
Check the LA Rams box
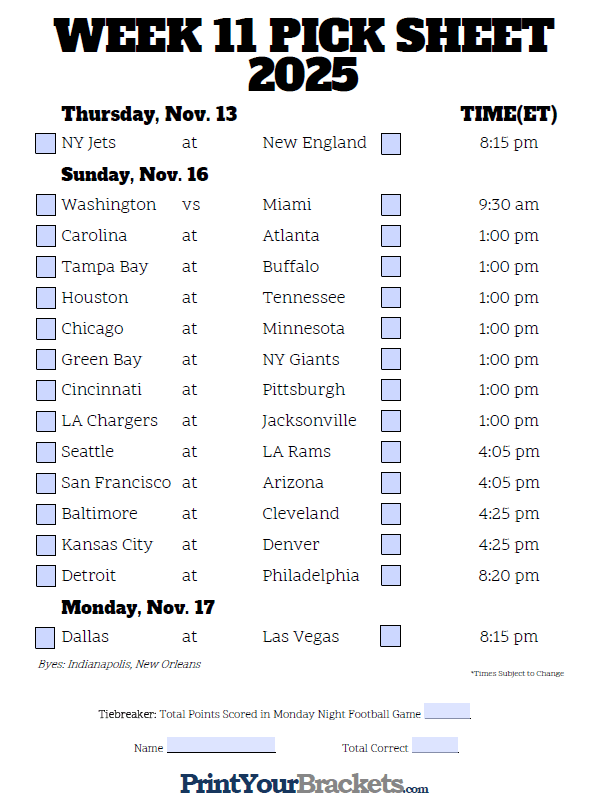click(x=391, y=452)
